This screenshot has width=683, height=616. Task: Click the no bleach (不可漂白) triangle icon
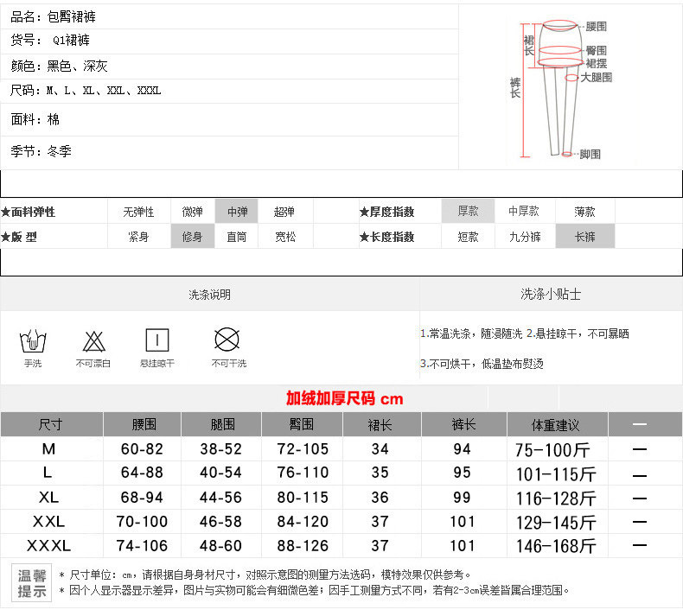click(x=93, y=341)
